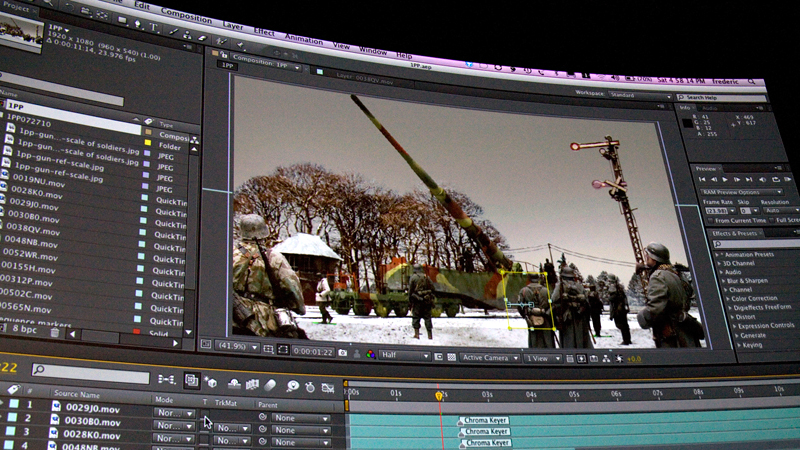
Task: Click the Fast Previews icon in viewer
Action: click(582, 359)
